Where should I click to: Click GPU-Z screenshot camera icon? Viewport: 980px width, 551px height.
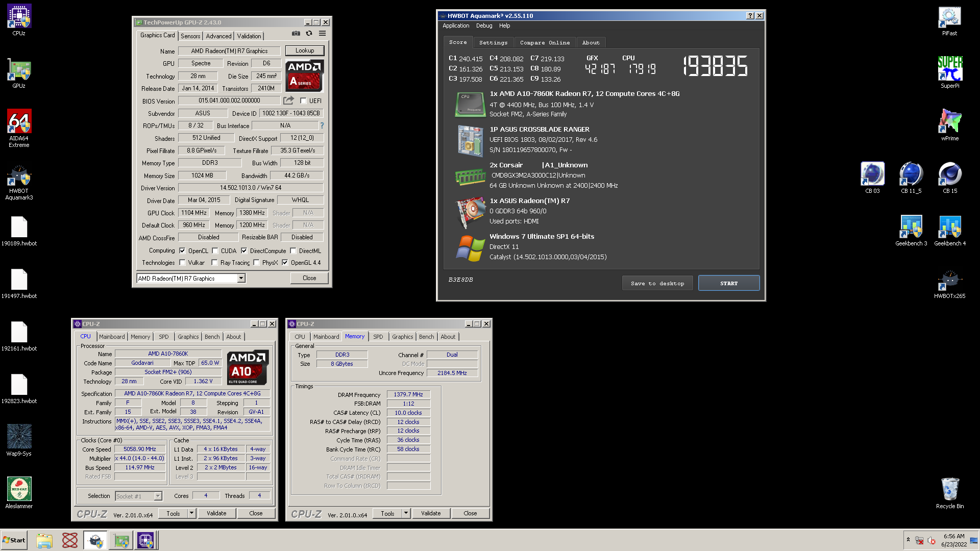point(296,33)
